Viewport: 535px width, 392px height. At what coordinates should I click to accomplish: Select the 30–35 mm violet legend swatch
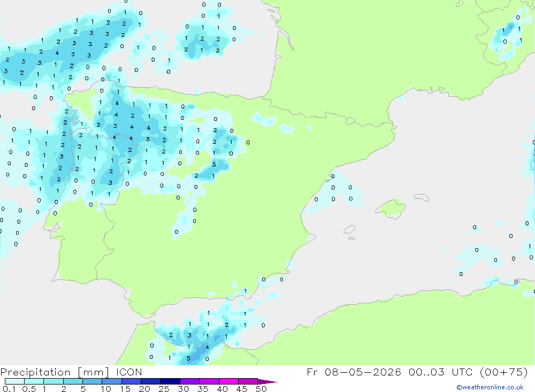[x=190, y=381]
